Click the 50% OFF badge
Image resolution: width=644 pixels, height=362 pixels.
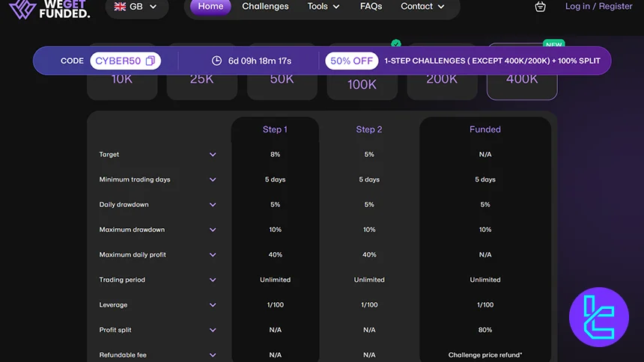(352, 61)
